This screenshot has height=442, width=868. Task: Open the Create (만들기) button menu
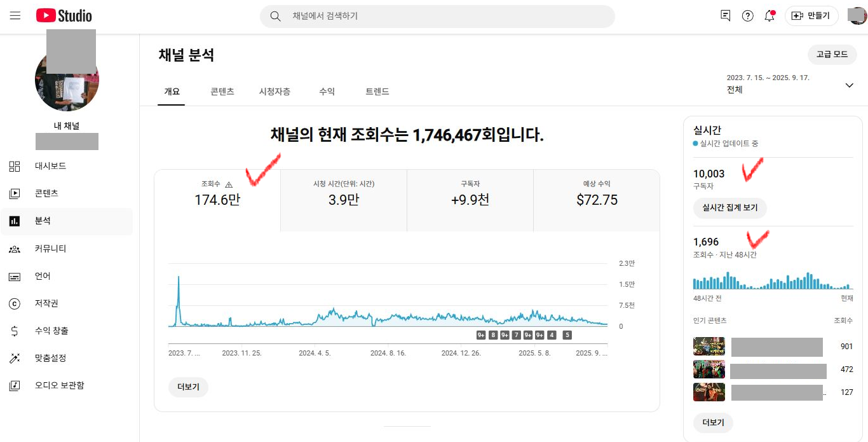811,16
